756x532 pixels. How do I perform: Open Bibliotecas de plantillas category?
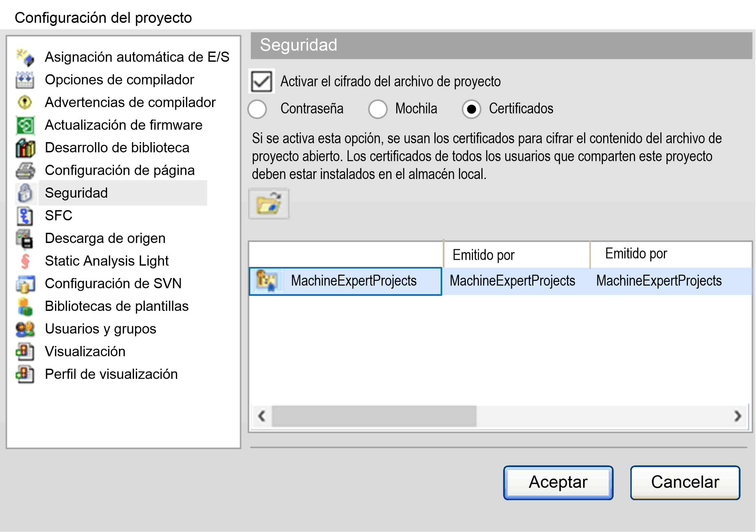pos(117,306)
